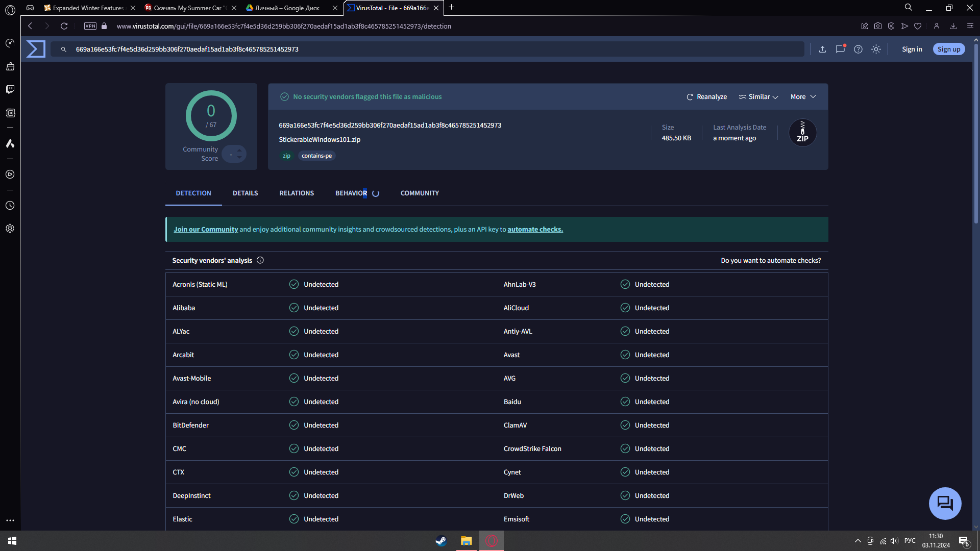
Task: Toggle the light/dark theme sun icon
Action: [876, 49]
